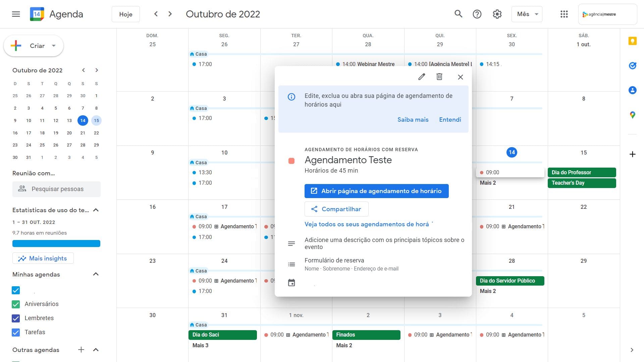The width and height of the screenshot is (644, 362).
Task: Delete the appointment schedule with trash icon
Action: [x=439, y=77]
